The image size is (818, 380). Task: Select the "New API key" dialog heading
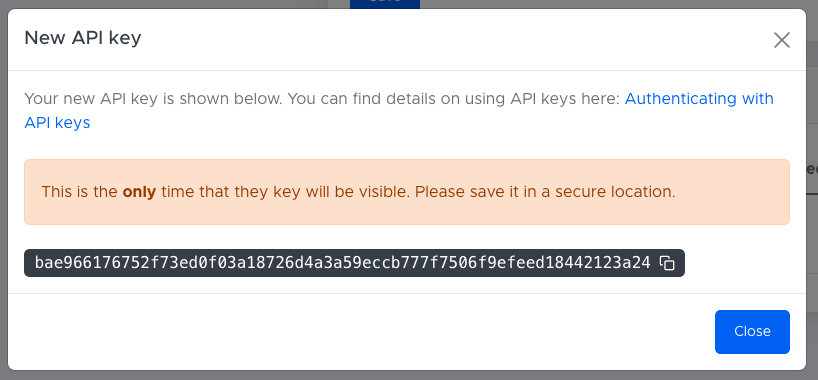click(x=82, y=38)
